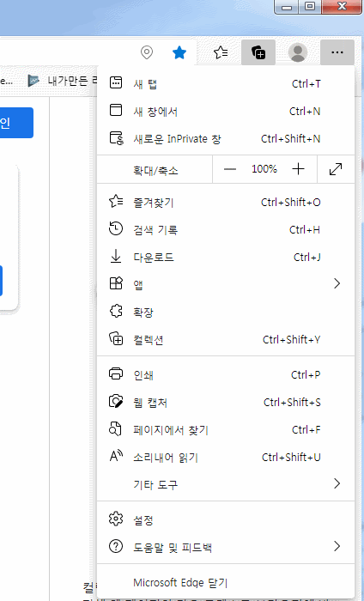This screenshot has width=364, height=601.
Task: Select 새 창에서 menu item
Action: [x=226, y=111]
